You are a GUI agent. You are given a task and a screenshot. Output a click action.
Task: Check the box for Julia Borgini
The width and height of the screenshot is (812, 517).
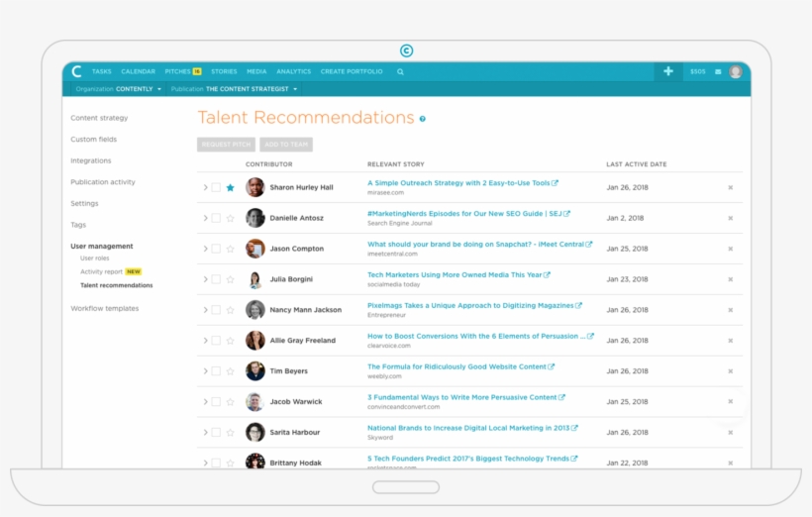(x=216, y=279)
